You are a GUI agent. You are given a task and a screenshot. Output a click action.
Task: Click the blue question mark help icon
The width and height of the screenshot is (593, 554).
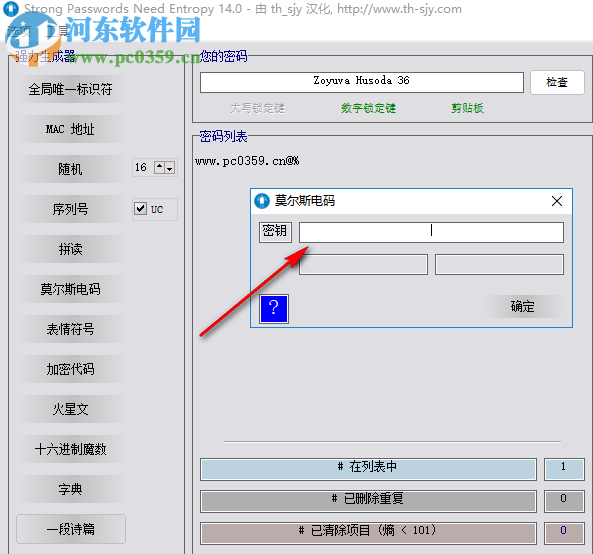pyautogui.click(x=274, y=309)
